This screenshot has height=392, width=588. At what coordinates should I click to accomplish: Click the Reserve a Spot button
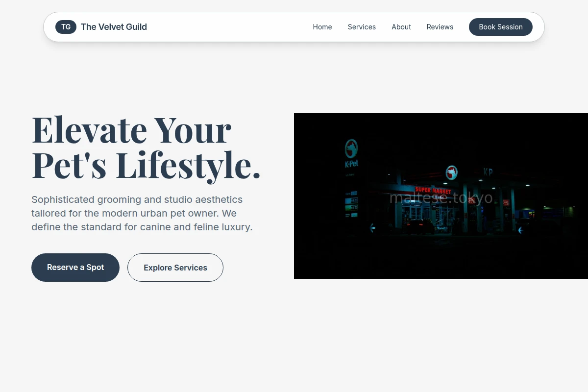tap(75, 268)
